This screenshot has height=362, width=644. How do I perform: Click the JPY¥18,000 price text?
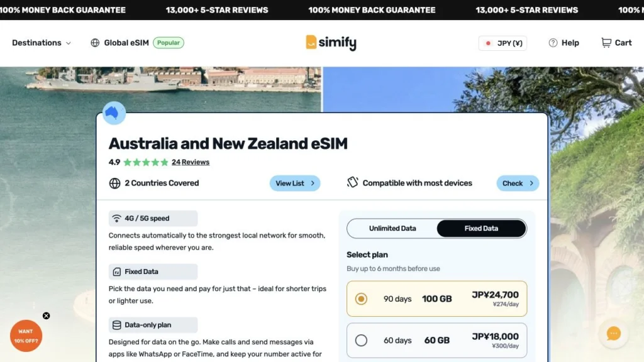[495, 337]
